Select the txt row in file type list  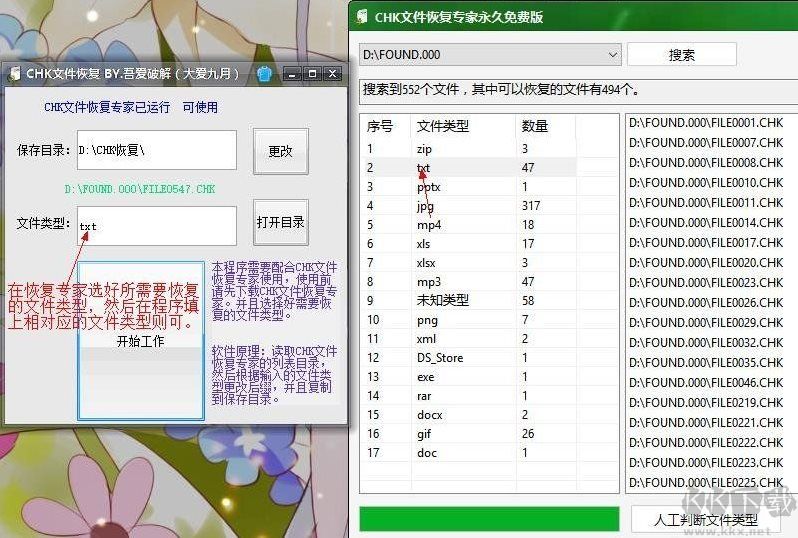424,168
